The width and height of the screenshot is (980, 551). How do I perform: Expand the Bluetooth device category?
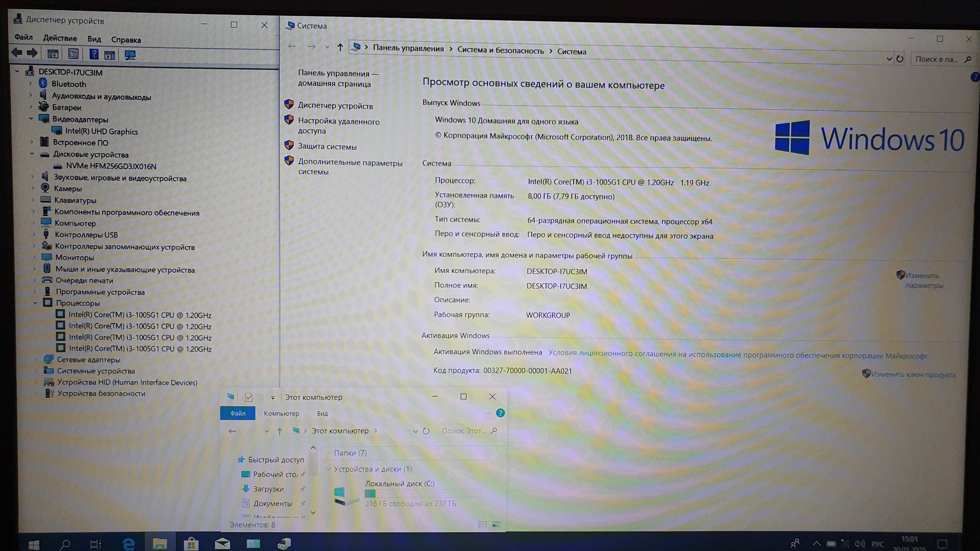click(31, 84)
